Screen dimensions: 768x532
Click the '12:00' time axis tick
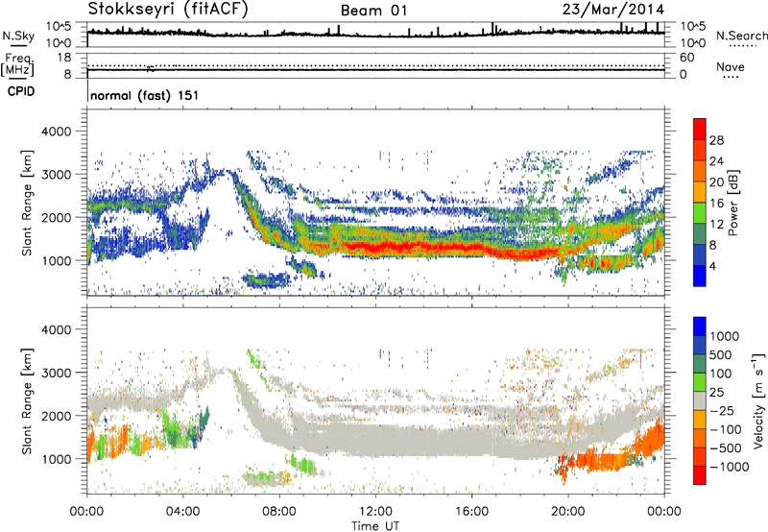[375, 512]
